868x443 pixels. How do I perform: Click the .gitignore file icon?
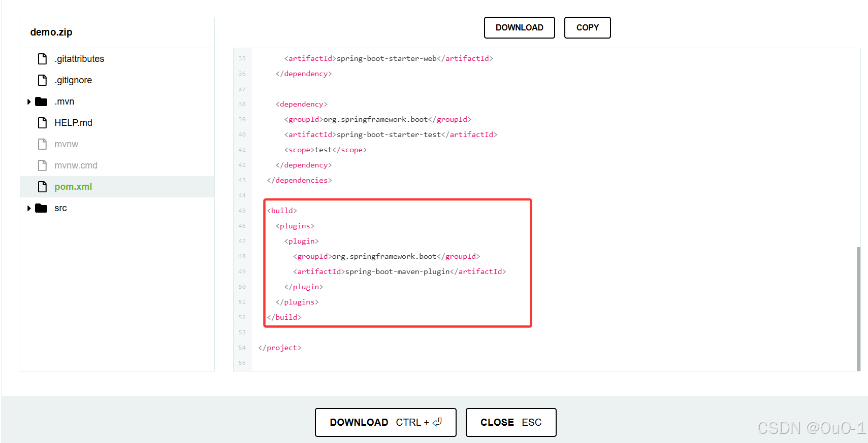43,80
